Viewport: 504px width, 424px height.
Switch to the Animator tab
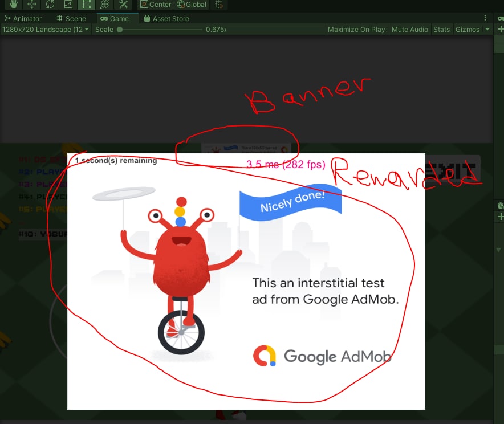[x=23, y=19]
